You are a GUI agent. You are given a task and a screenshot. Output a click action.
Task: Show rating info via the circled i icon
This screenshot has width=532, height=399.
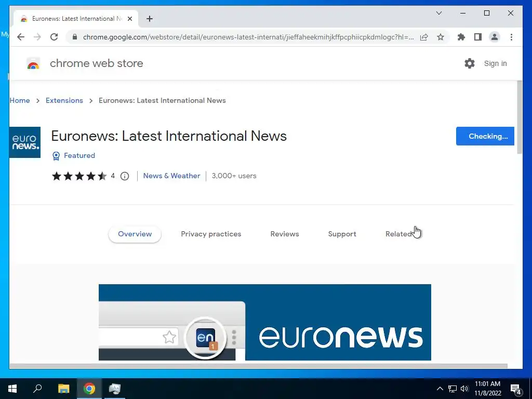pos(125,176)
